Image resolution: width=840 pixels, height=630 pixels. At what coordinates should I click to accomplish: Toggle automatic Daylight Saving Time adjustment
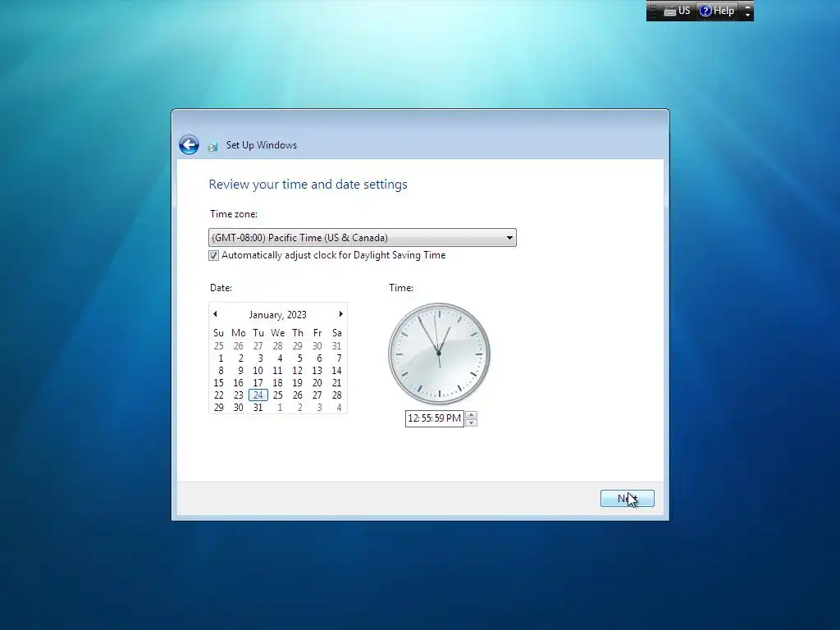(214, 256)
